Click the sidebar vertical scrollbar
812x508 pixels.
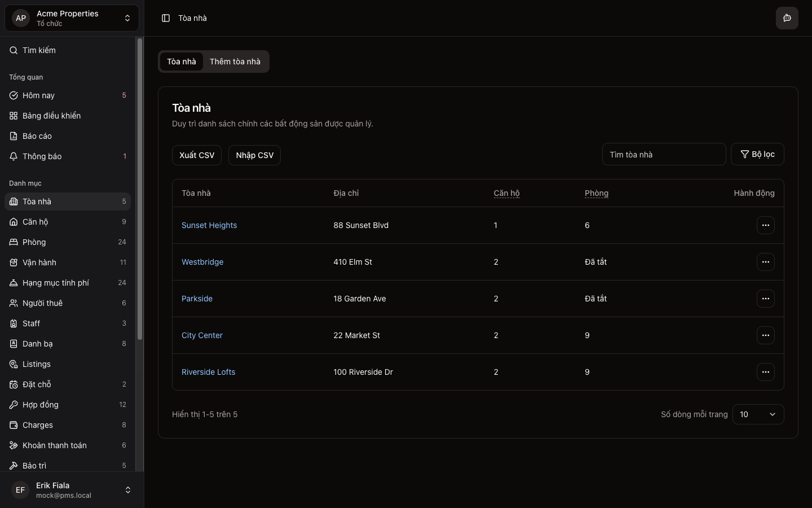[x=140, y=189]
